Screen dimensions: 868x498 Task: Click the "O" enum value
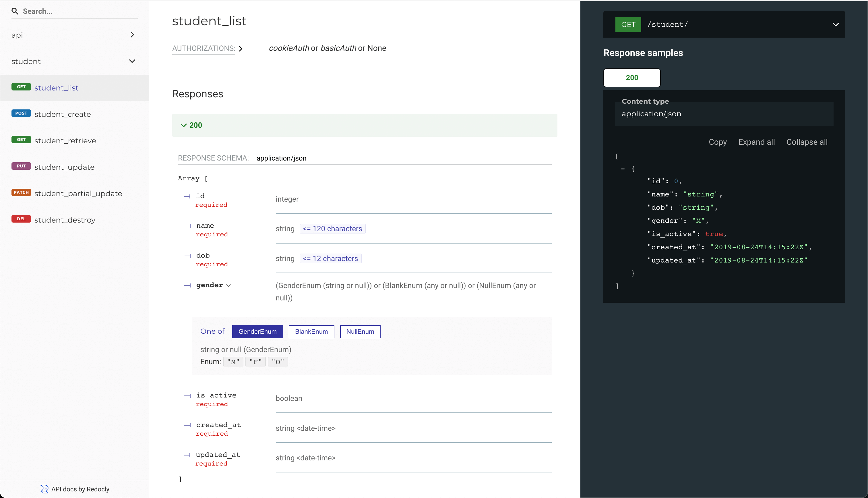(x=278, y=362)
